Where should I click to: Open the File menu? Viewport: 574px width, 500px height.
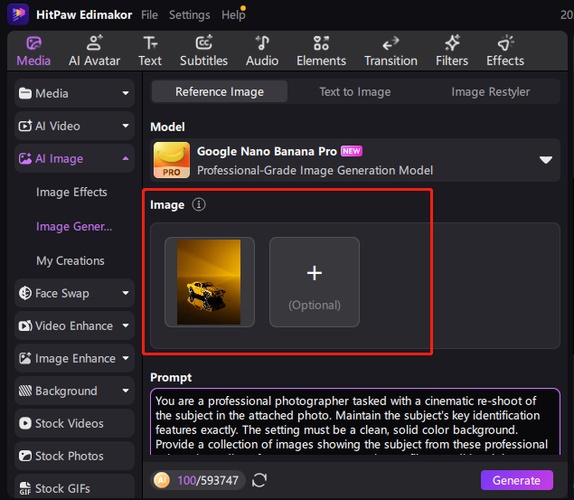coord(149,15)
